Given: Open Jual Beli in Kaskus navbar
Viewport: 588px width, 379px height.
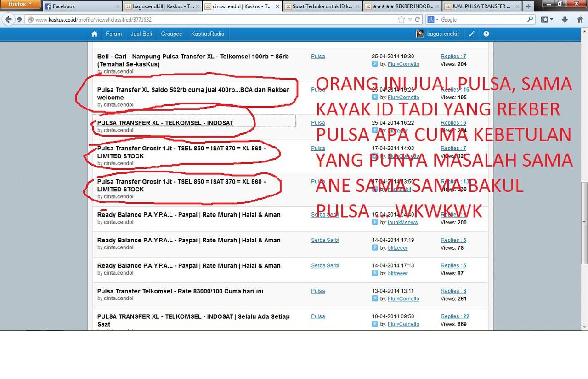Looking at the screenshot, I should point(141,34).
